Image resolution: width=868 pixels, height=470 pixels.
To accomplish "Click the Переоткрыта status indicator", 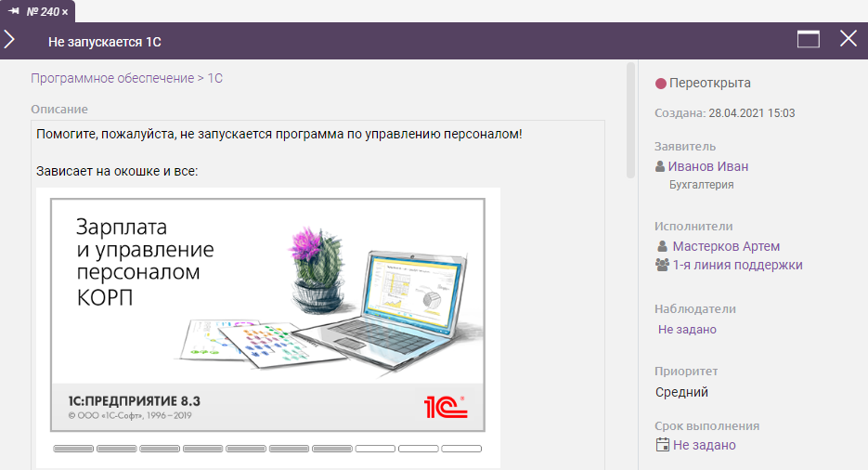I will (x=703, y=83).
